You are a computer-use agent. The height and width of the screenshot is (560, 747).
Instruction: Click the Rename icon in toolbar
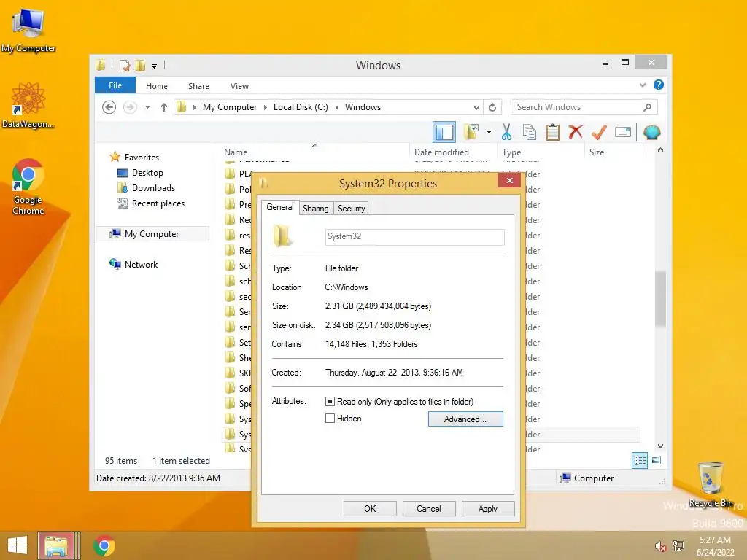coord(623,132)
